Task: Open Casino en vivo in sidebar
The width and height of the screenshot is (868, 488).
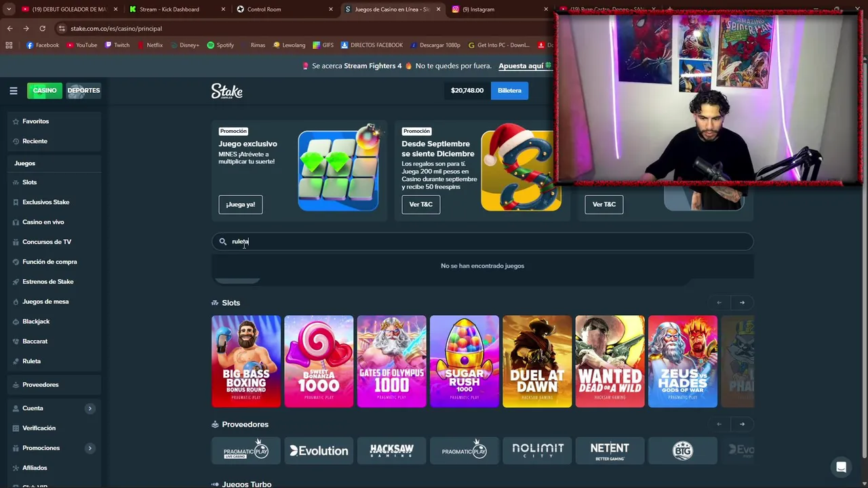Action: coord(43,222)
